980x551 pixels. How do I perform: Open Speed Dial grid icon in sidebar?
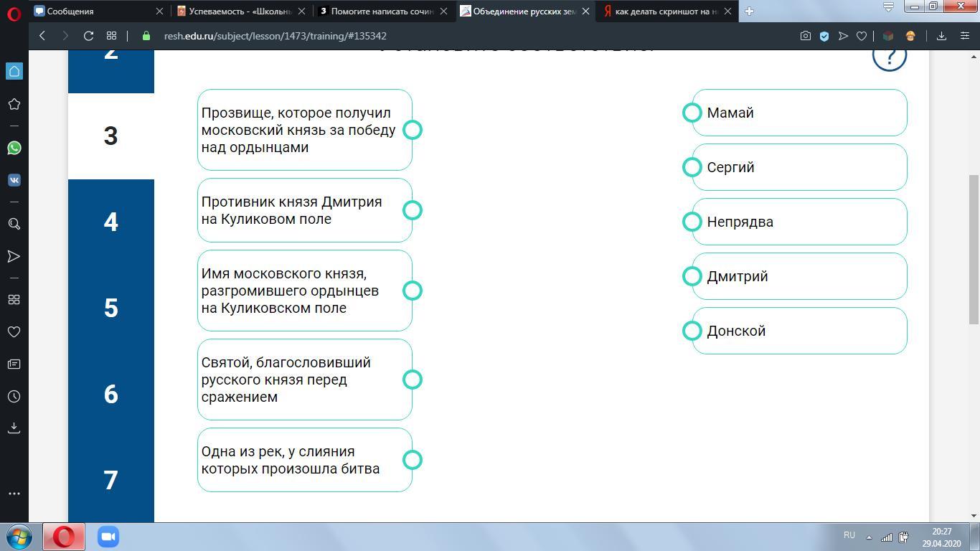click(x=14, y=300)
